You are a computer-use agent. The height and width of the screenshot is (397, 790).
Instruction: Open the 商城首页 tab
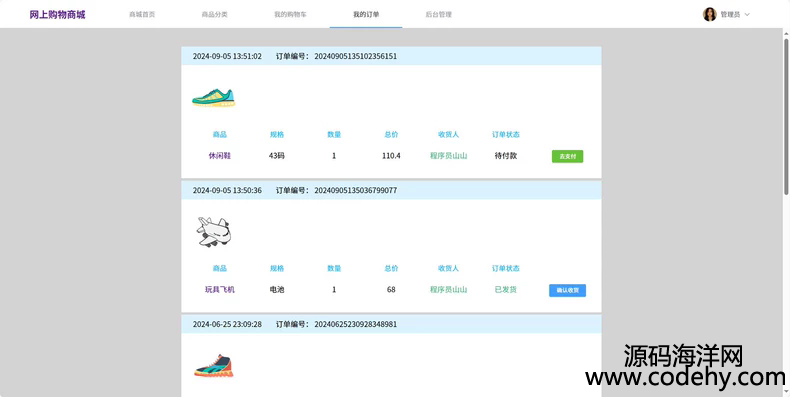pos(142,15)
